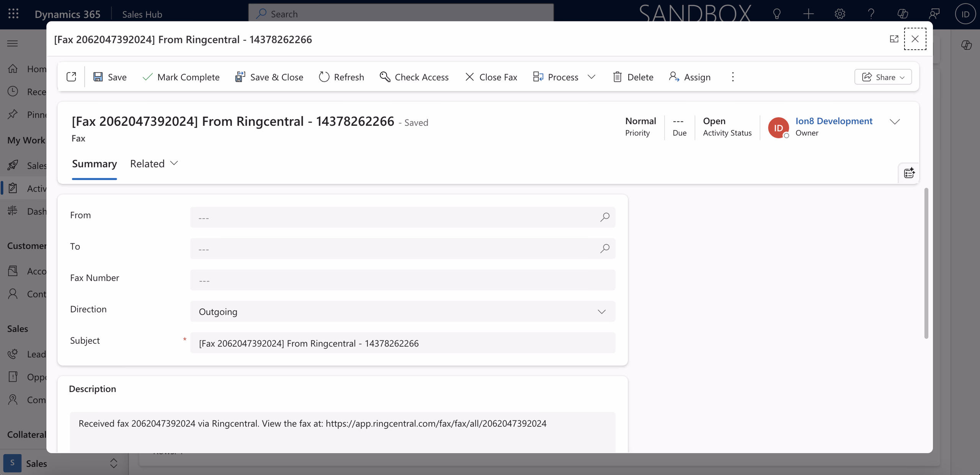Expand the Process split button arrow

point(591,77)
